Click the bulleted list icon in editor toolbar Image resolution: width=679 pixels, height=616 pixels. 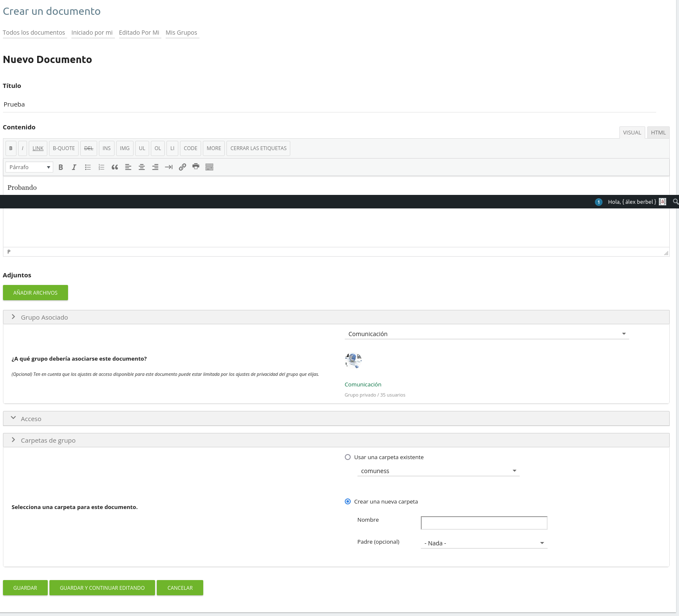click(x=88, y=167)
